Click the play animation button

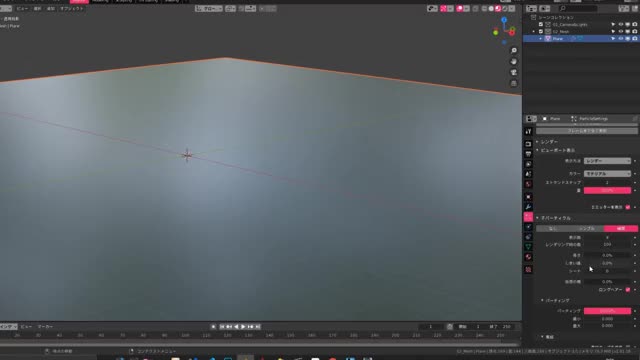pos(243,327)
